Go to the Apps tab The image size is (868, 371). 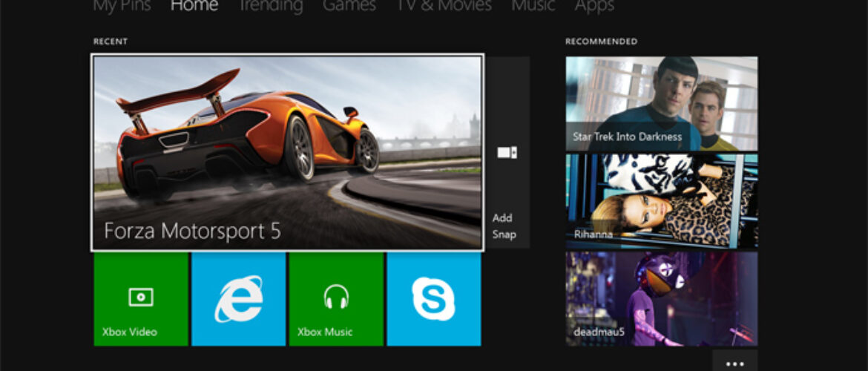(x=594, y=5)
